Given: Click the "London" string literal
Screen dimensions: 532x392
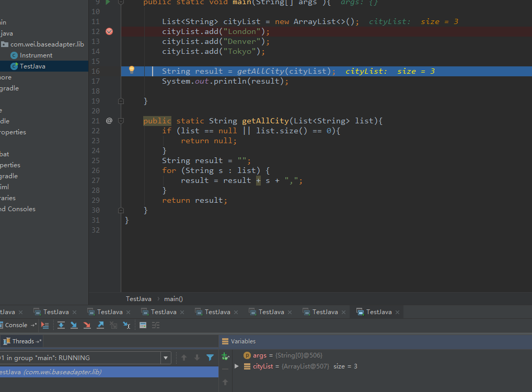Looking at the screenshot, I should [x=242, y=31].
